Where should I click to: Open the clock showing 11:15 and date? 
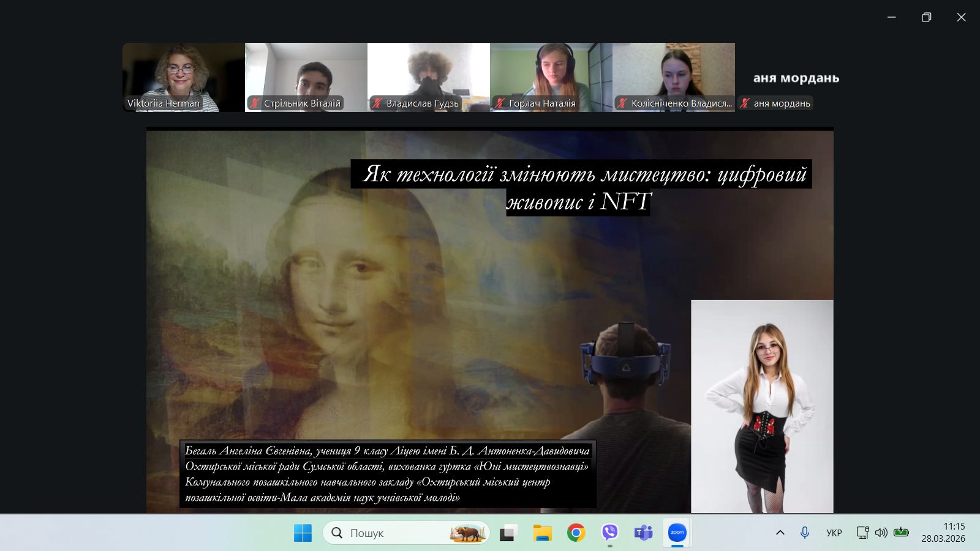pos(943,533)
